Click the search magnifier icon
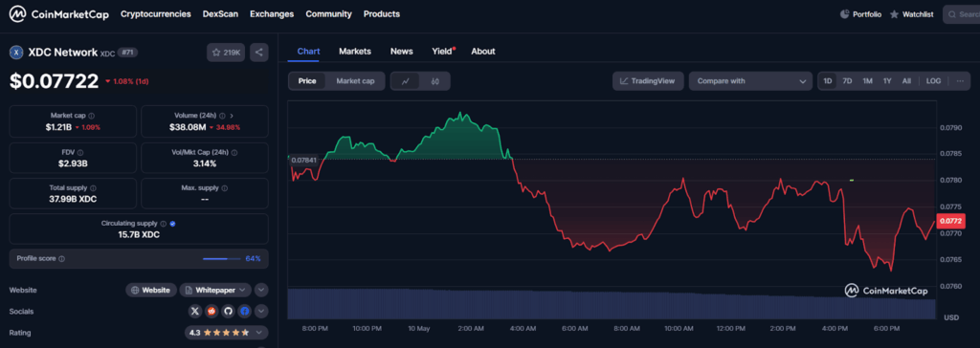Screen dimensions: 980x348 tap(952, 13)
